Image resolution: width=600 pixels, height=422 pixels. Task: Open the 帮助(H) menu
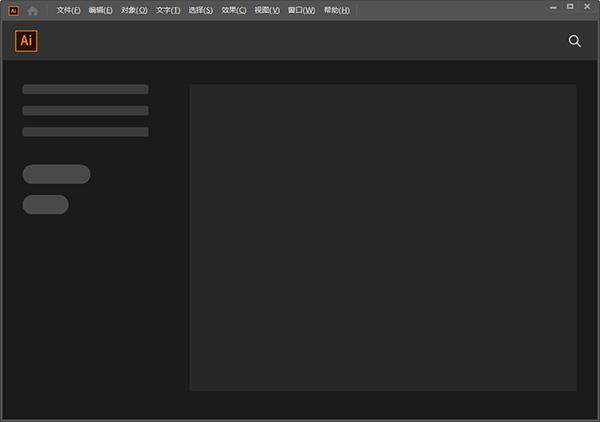point(337,10)
